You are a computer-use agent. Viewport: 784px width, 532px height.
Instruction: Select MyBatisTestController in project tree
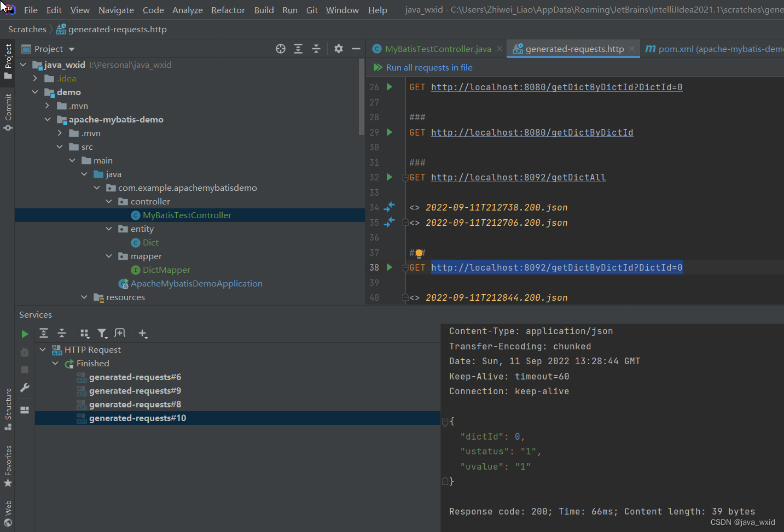pos(187,215)
